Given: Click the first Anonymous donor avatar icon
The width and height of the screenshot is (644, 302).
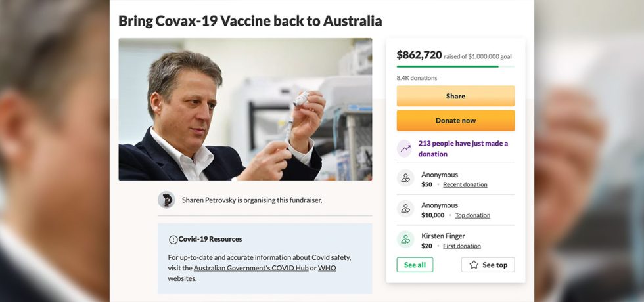Looking at the screenshot, I should pyautogui.click(x=405, y=179).
